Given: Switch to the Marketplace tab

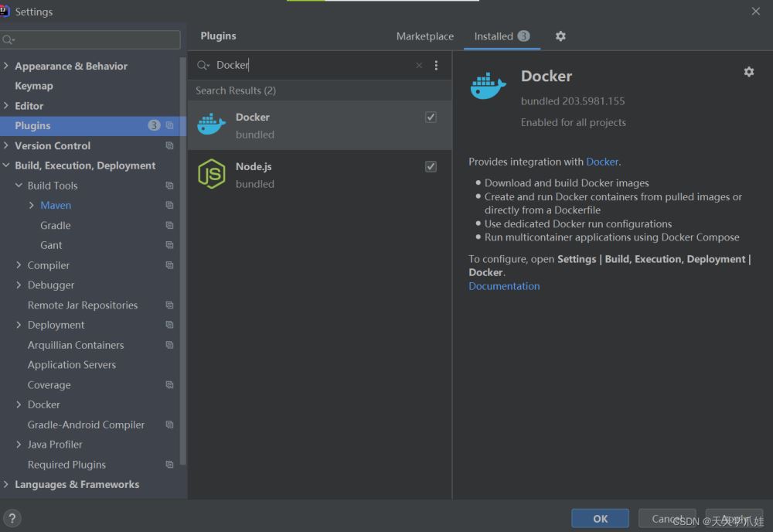Looking at the screenshot, I should pyautogui.click(x=425, y=36).
